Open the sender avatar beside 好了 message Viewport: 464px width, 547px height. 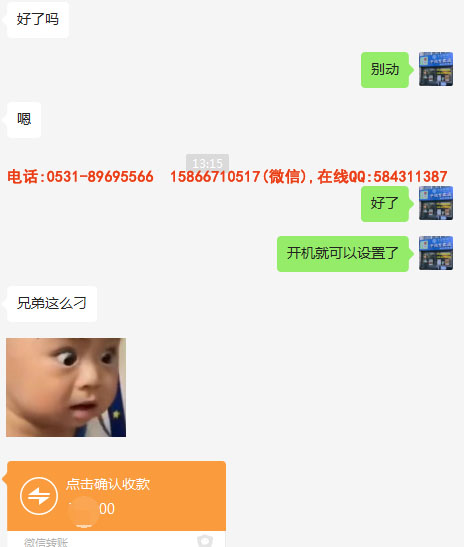[x=436, y=203]
